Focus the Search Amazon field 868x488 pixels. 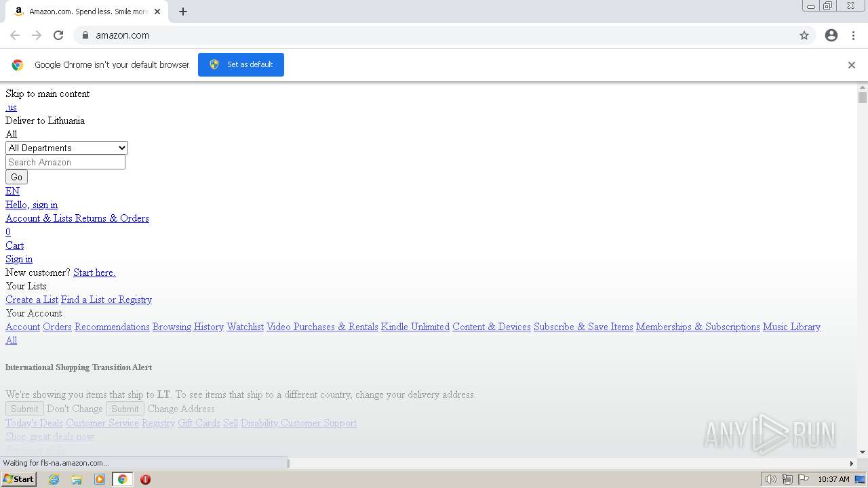(x=65, y=162)
